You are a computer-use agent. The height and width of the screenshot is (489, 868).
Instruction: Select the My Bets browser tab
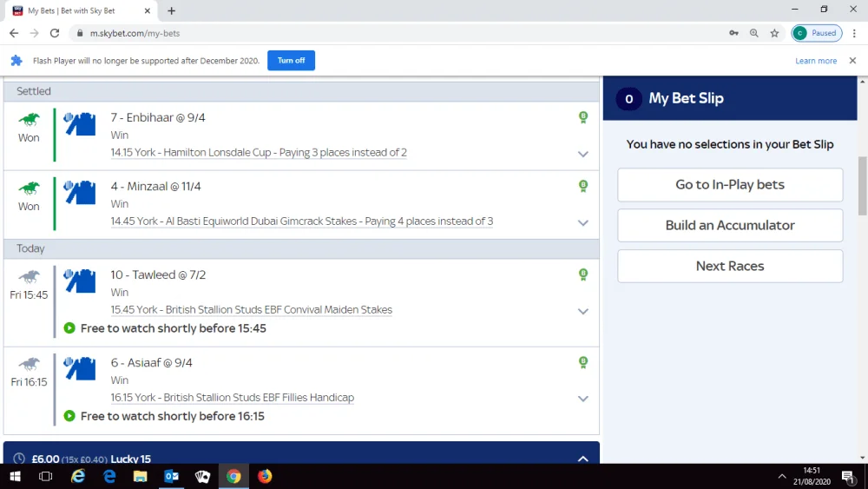[x=82, y=10]
